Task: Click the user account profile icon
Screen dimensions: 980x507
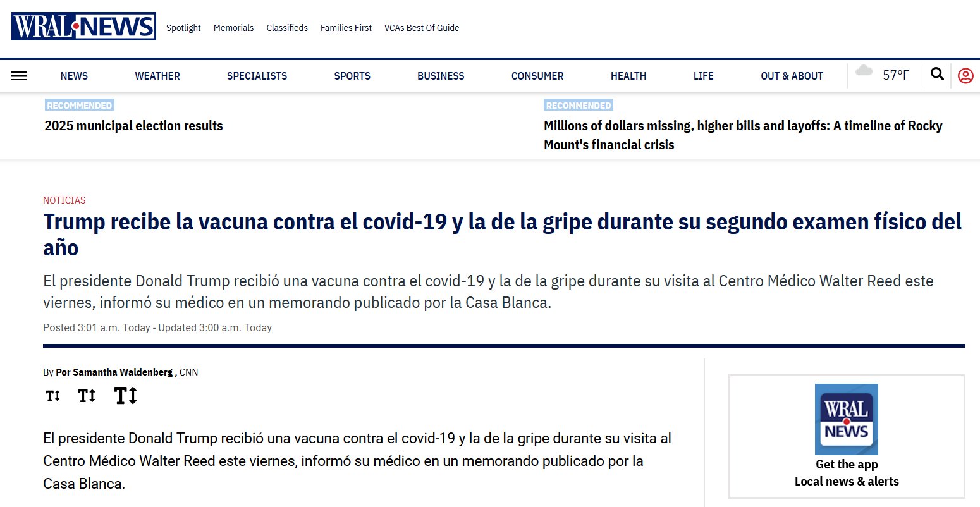Action: [x=965, y=76]
